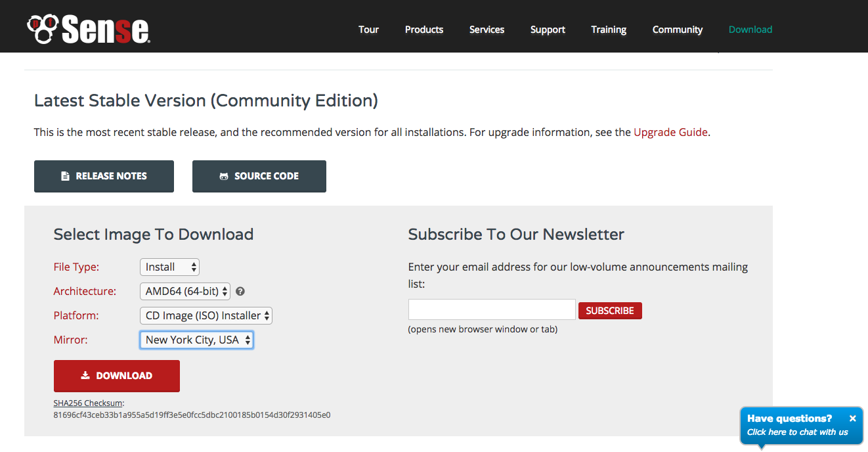Click the Subscribe button
The width and height of the screenshot is (868, 452).
[609, 311]
